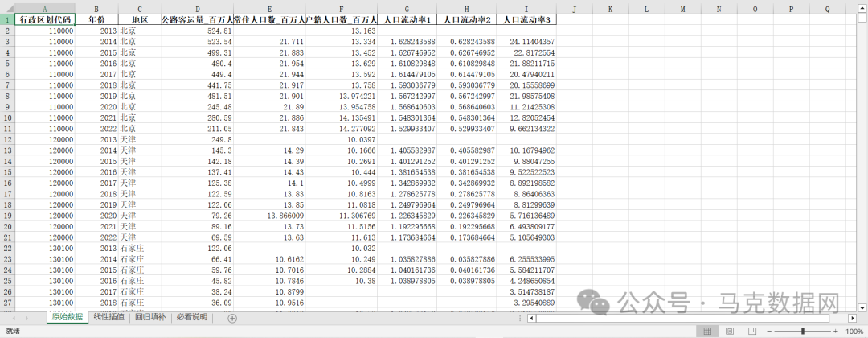Screen dimensions: 868x338
Task: Click horizontal scrollbar right arrow
Action: point(851,318)
